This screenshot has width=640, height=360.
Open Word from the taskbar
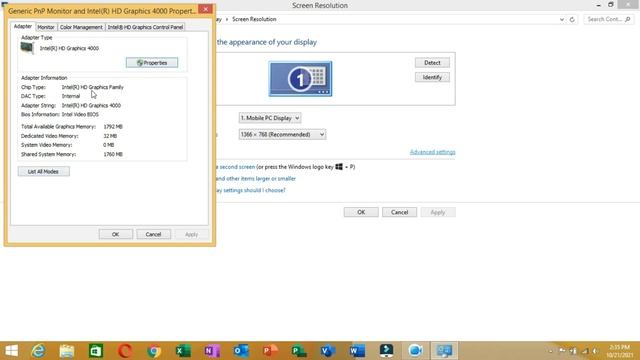pyautogui.click(x=357, y=351)
